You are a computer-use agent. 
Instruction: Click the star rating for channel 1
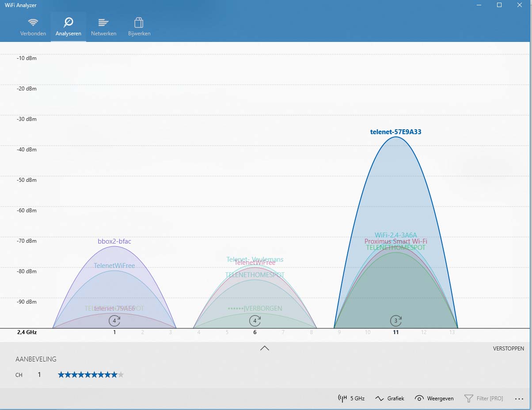click(x=91, y=375)
